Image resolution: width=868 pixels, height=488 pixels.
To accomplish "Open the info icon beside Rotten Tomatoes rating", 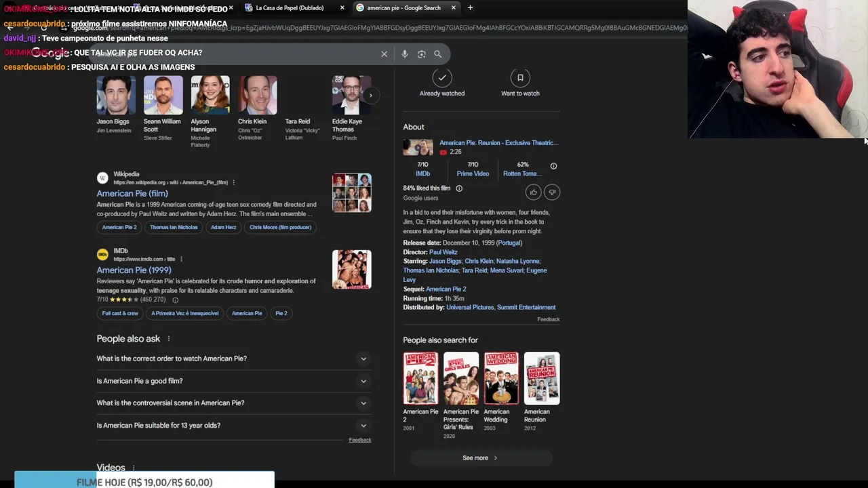I will tap(553, 166).
